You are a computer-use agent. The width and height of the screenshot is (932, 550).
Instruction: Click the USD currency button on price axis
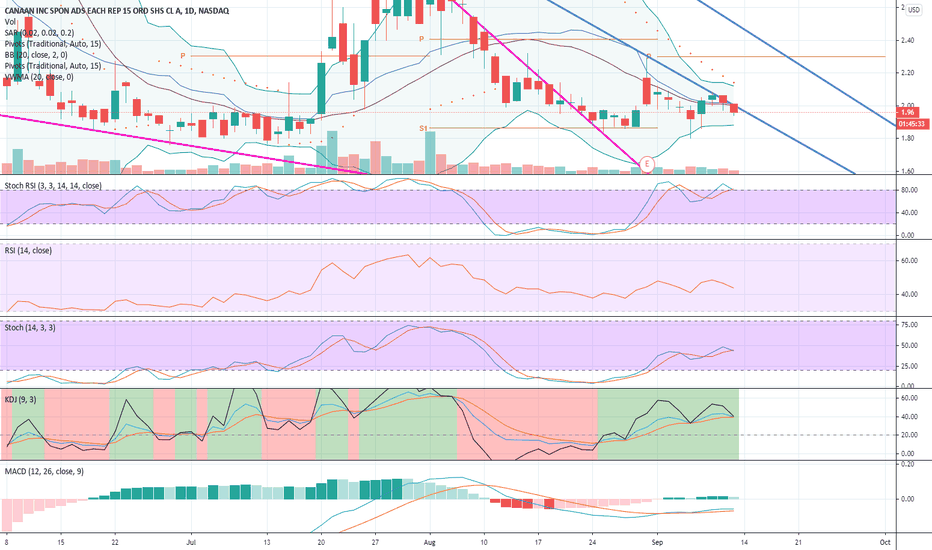pyautogui.click(x=914, y=10)
